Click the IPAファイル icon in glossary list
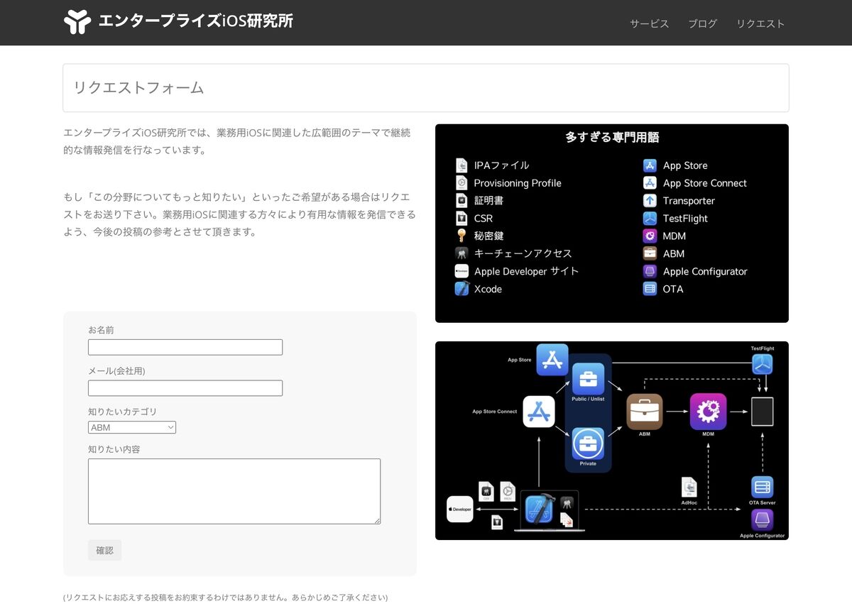Image resolution: width=852 pixels, height=616 pixels. point(461,165)
